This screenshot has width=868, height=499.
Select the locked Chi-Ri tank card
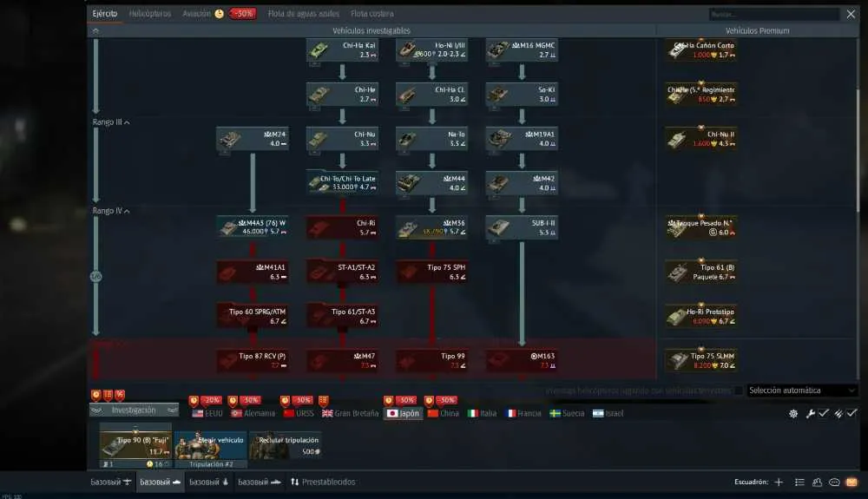pyautogui.click(x=342, y=227)
